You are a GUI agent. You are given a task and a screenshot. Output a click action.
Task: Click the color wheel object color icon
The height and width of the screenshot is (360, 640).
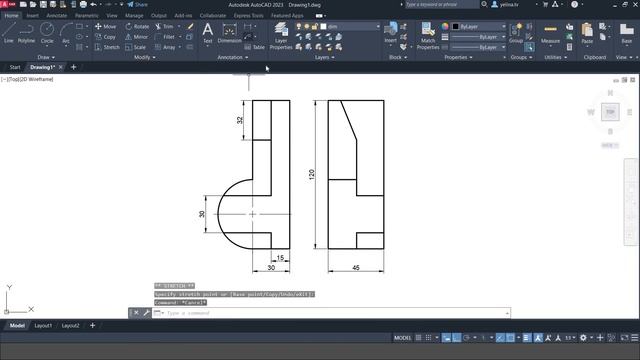pyautogui.click(x=445, y=27)
